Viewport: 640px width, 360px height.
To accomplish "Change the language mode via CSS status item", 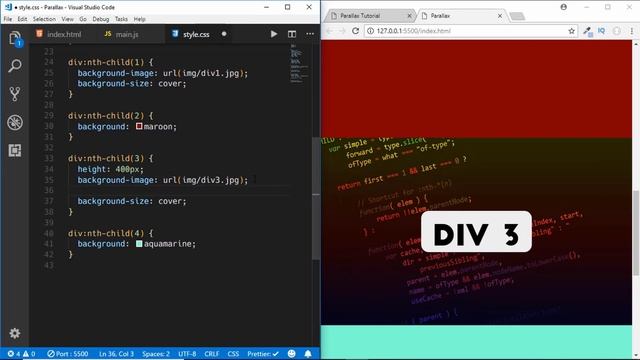I will click(x=233, y=354).
